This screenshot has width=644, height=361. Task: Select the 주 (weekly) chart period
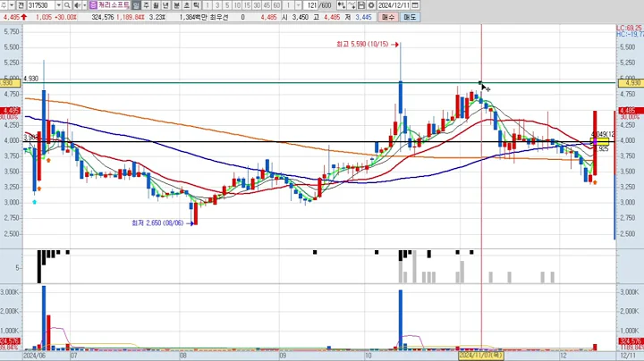point(146,5)
